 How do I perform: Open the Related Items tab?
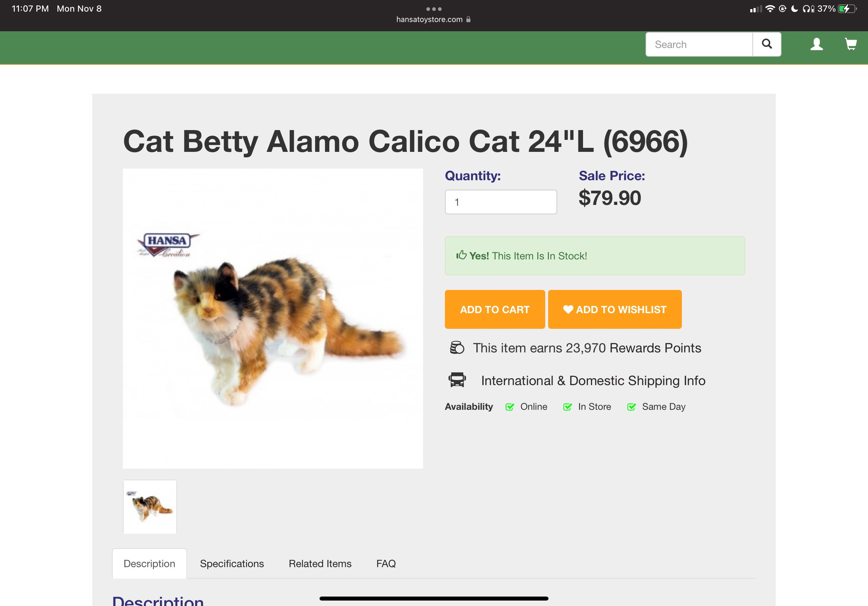(x=320, y=563)
